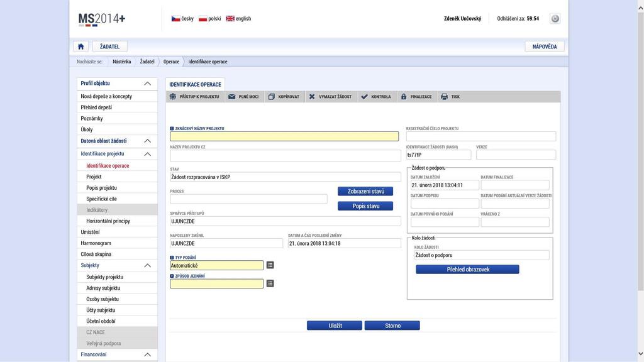Viewport: 644px width, 362px height.
Task: Open the ŽADATEL menu
Action: 109,47
